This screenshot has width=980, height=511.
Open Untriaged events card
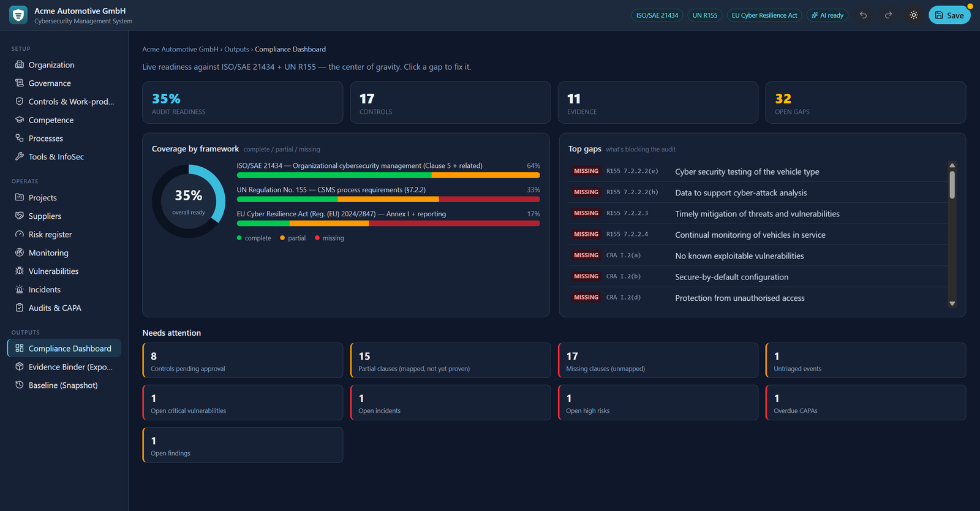coord(865,360)
